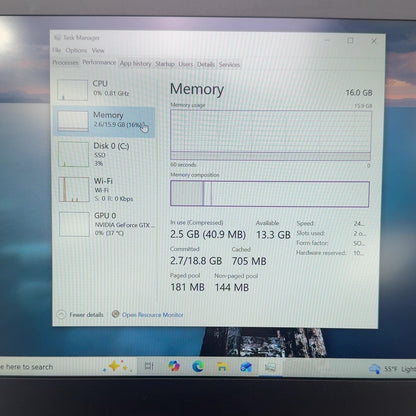Open the weather widget showing 55°F
The height and width of the screenshot is (416, 416).
392,369
